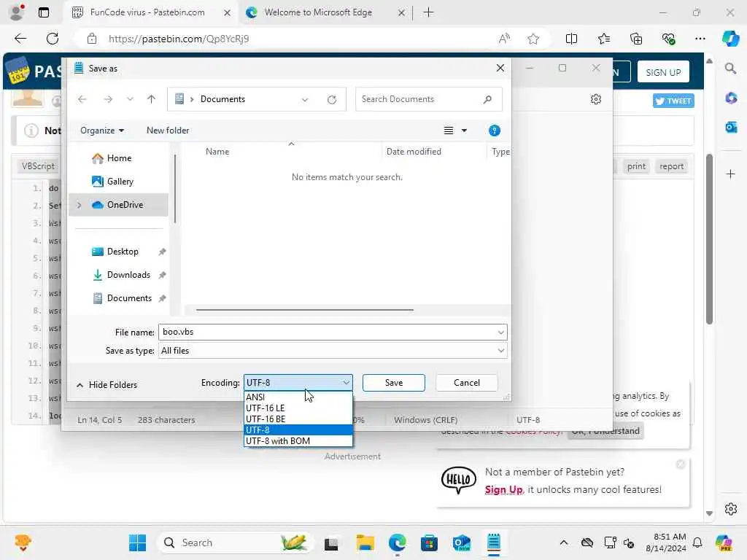The image size is (747, 560).
Task: Open Edge split screen icon
Action: tap(571, 39)
